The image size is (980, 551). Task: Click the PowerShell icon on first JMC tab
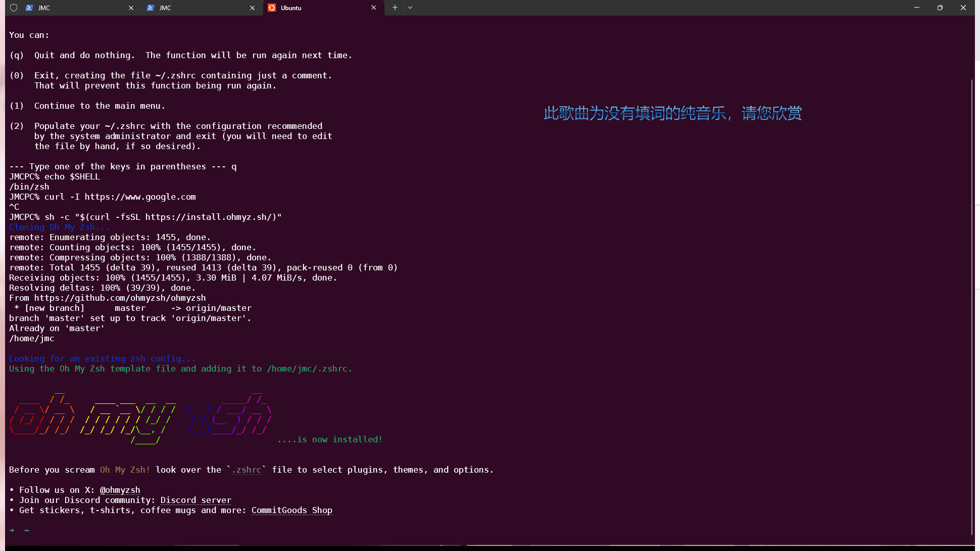[29, 8]
